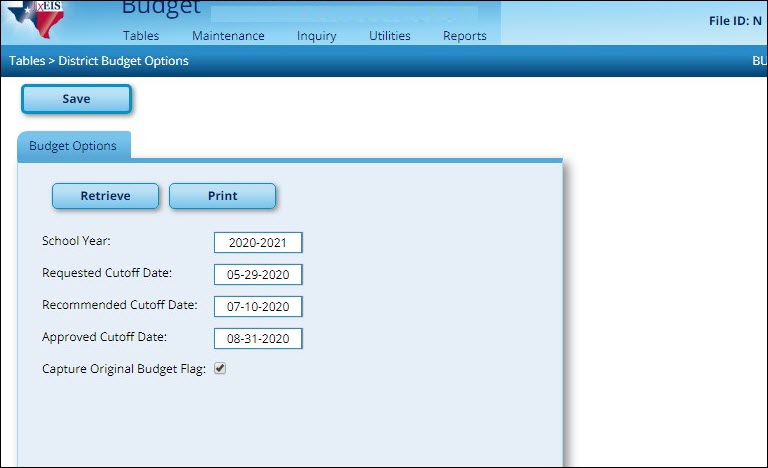Open the Utilities menu
768x468 pixels.
click(389, 36)
